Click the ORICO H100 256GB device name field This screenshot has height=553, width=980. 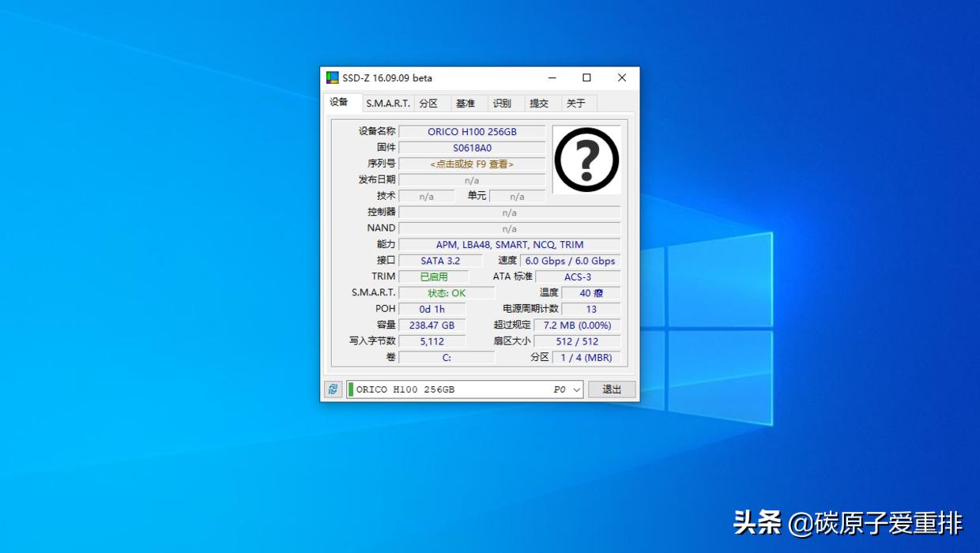pyautogui.click(x=473, y=131)
